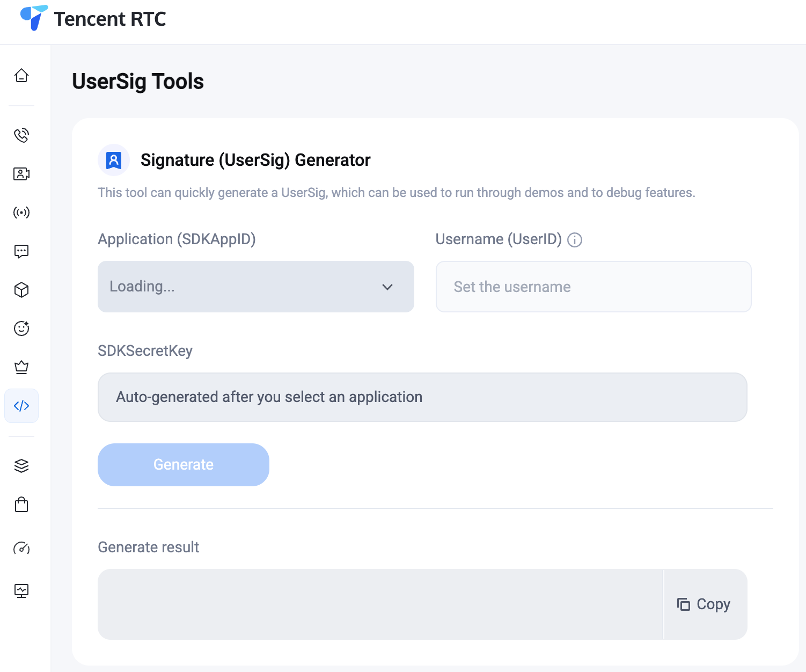Open the phone call icon in sidebar
Screen dimensions: 806x672
[21, 135]
